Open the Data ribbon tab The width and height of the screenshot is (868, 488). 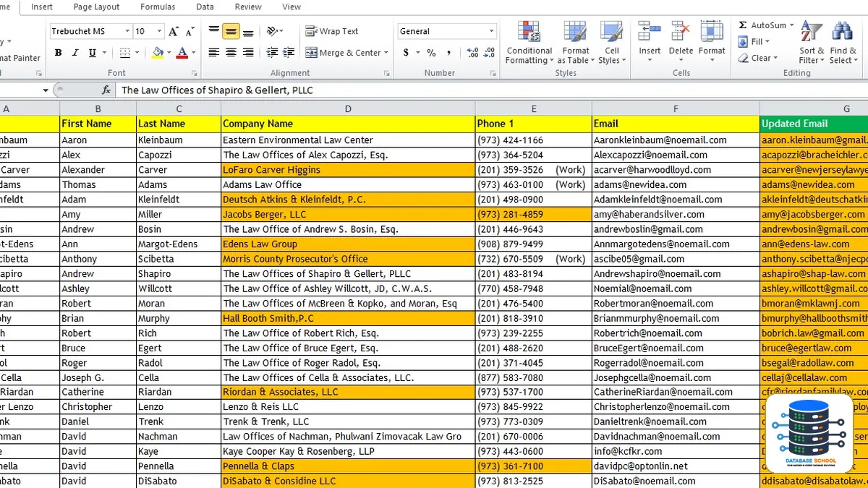[x=205, y=7]
